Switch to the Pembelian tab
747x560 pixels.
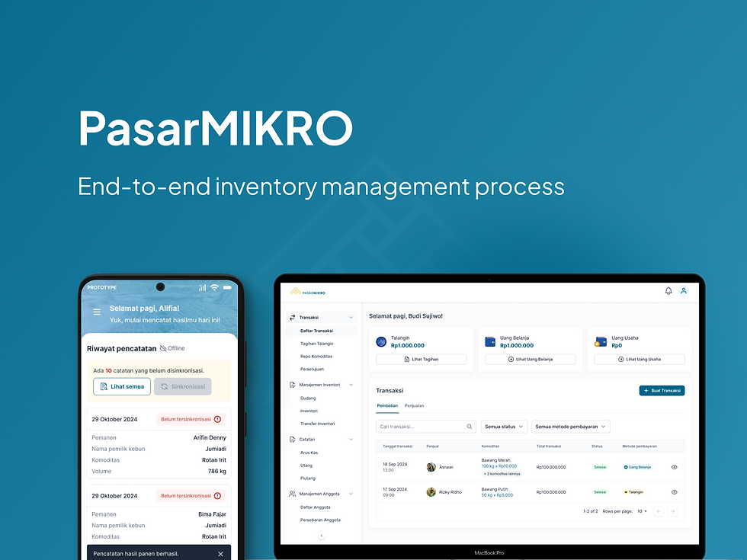[387, 405]
